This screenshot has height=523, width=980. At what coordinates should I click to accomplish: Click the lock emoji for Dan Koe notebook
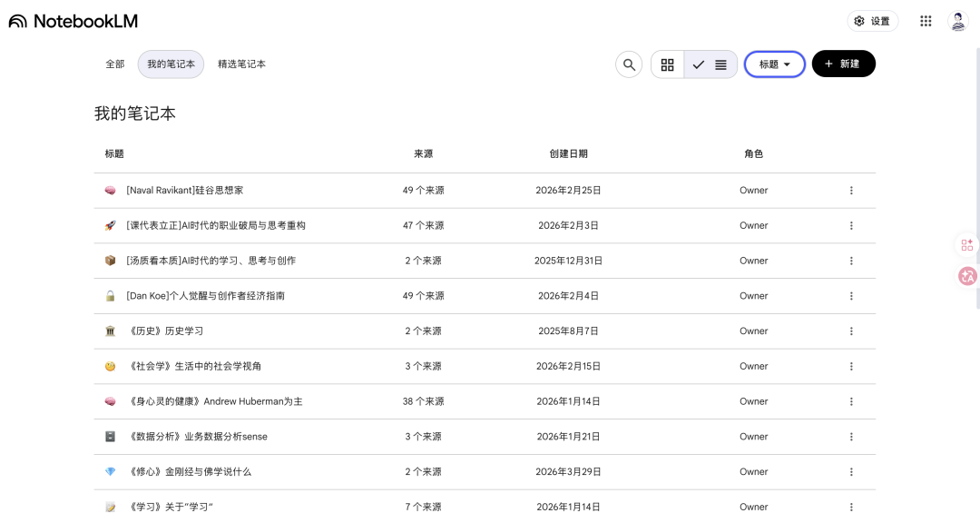tap(110, 296)
